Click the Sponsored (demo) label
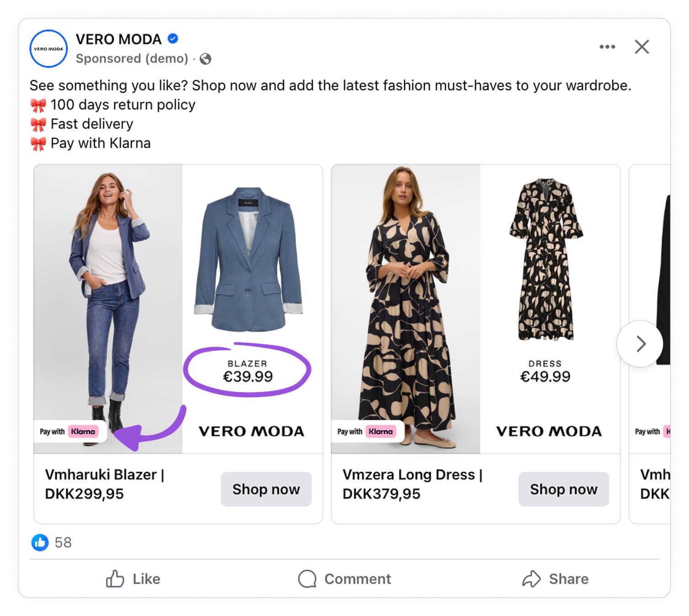This screenshot has width=689, height=616. pos(132,59)
